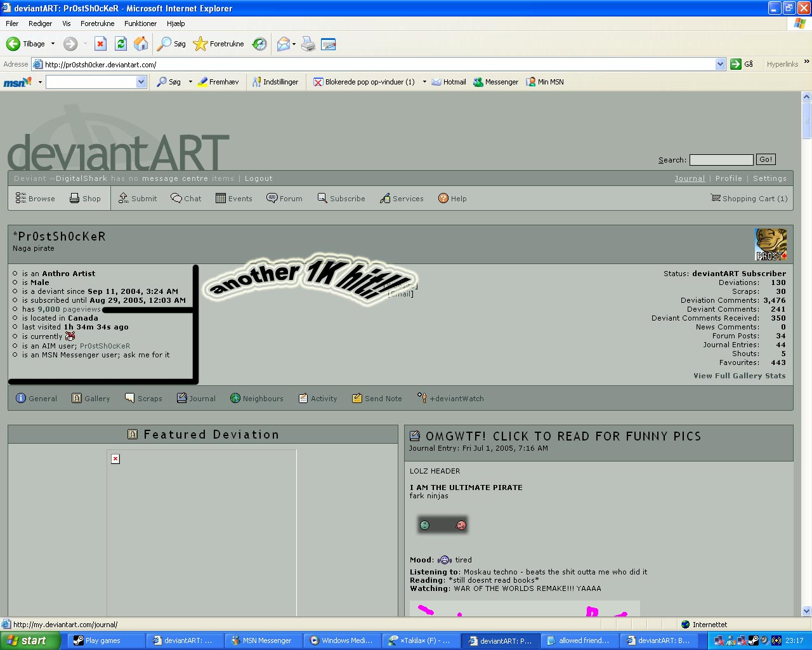This screenshot has width=812, height=650.
Task: Open Hotmail from the MSN toolbar
Action: click(449, 82)
